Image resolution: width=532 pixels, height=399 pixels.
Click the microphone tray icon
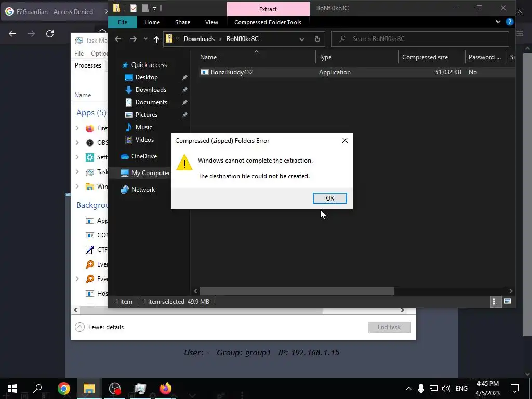pos(421,389)
